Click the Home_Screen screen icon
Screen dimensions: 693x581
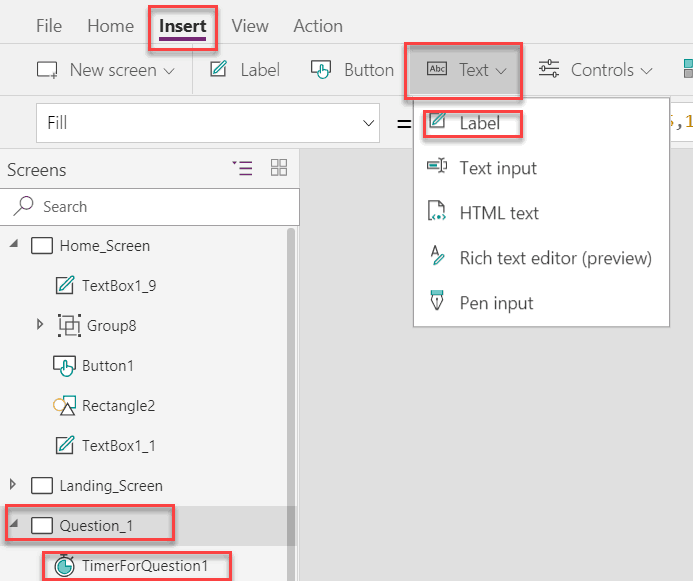(x=42, y=245)
